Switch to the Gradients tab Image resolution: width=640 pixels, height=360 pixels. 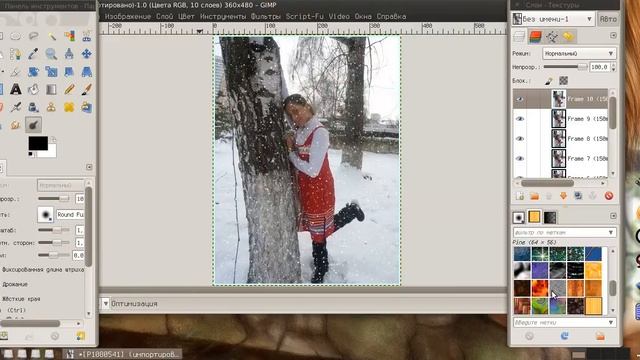pyautogui.click(x=550, y=217)
